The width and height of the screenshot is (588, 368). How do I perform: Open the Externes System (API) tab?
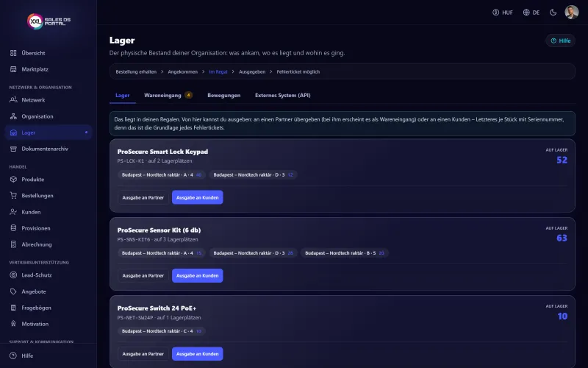pos(283,96)
